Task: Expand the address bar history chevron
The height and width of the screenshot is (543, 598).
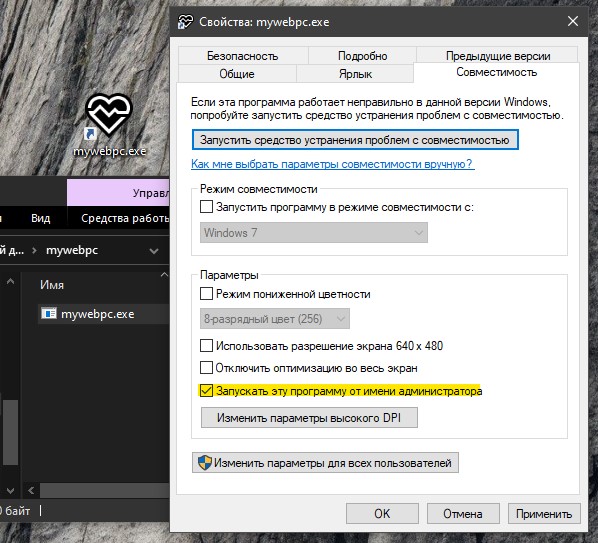Action: point(154,251)
